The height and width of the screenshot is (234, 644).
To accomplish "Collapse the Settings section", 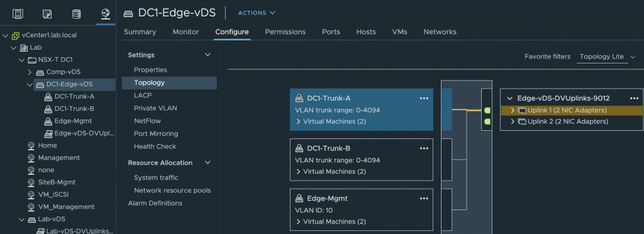I will (208, 55).
